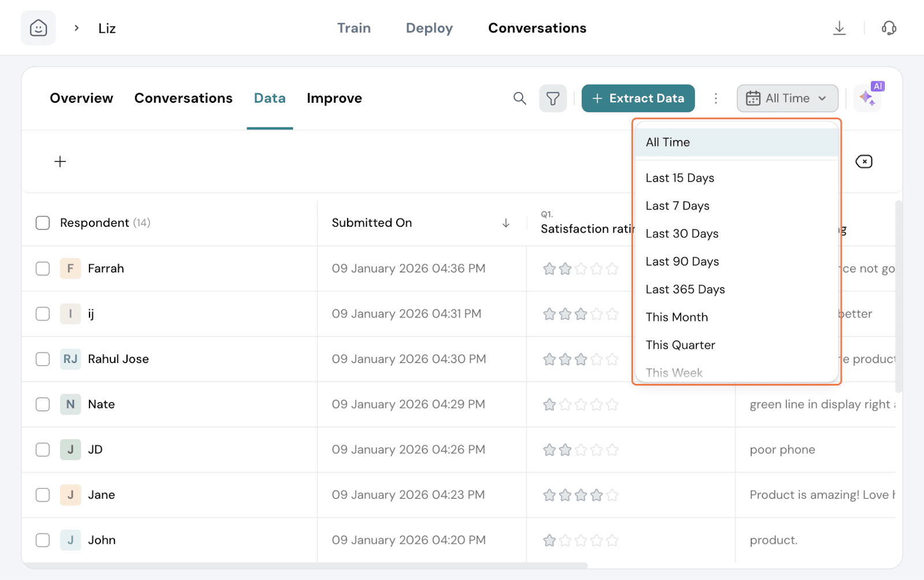This screenshot has height=580, width=924.
Task: Choose Last 30 Days from dropdown
Action: pos(681,234)
